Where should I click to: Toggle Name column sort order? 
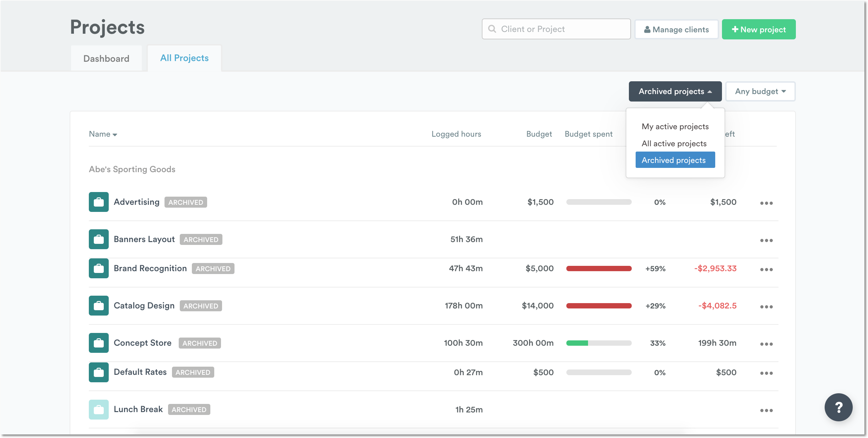pos(103,134)
